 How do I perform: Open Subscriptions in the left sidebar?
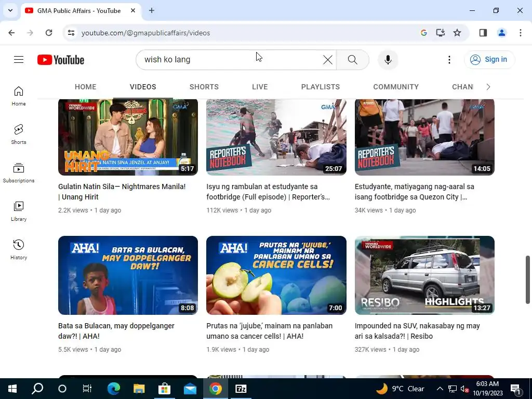[x=19, y=172]
